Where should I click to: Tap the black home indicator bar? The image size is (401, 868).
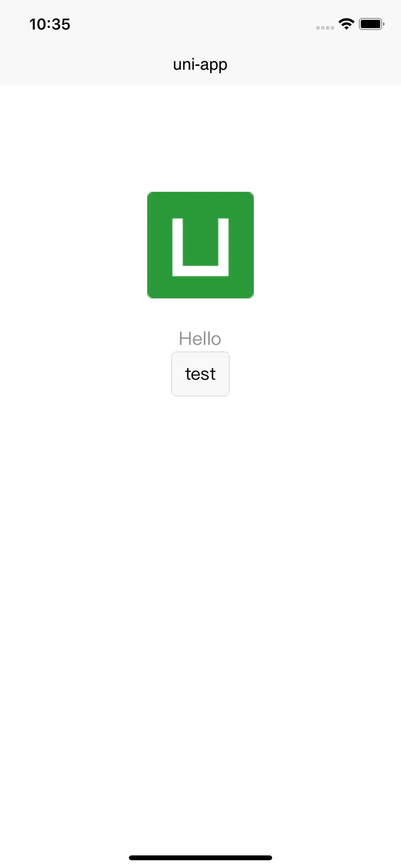point(200,858)
